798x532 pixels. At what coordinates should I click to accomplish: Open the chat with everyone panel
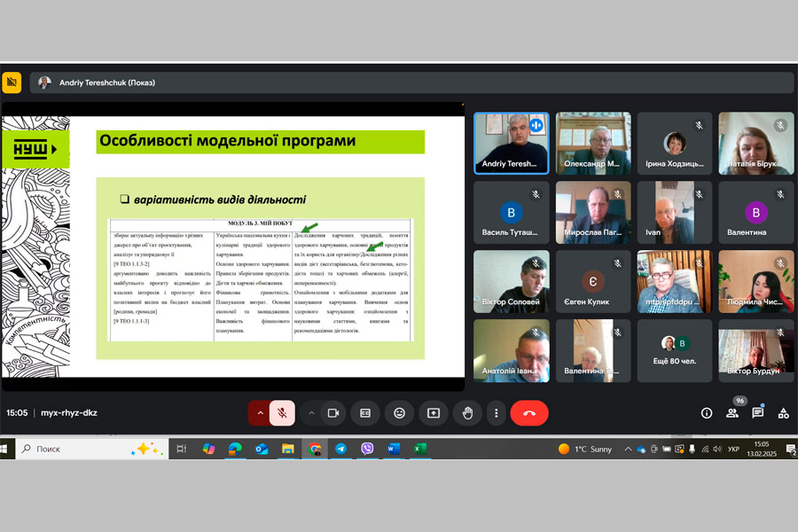tap(758, 413)
